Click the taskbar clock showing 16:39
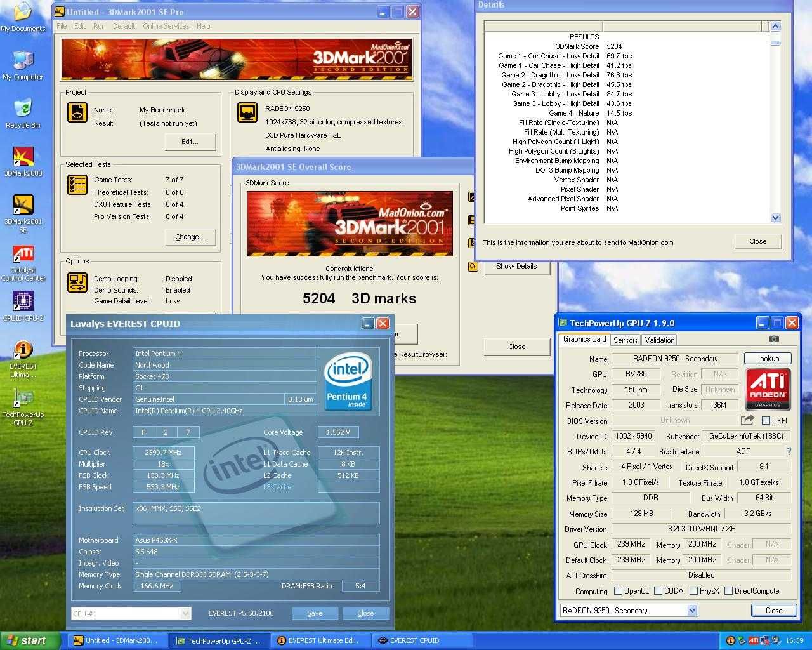The image size is (812, 650). (794, 640)
